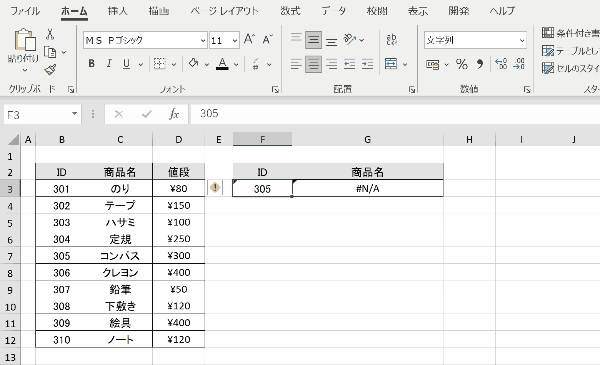This screenshot has width=600, height=365.
Task: Select cell containing コンパス
Action: coord(120,256)
